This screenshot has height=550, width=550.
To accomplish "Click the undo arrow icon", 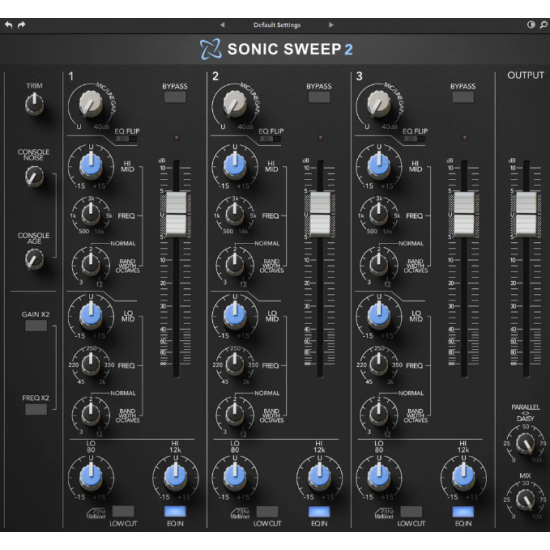I will click(9, 25).
